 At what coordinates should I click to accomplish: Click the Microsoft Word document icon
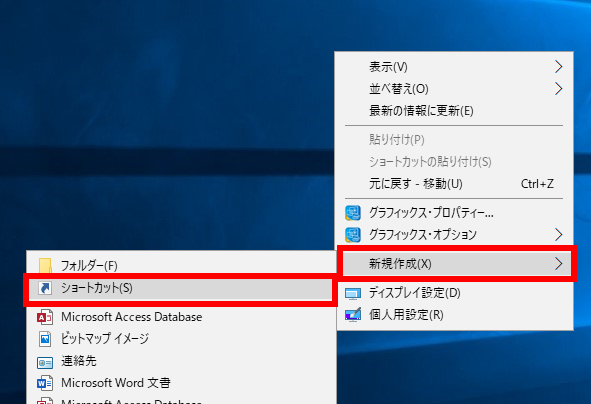45,383
